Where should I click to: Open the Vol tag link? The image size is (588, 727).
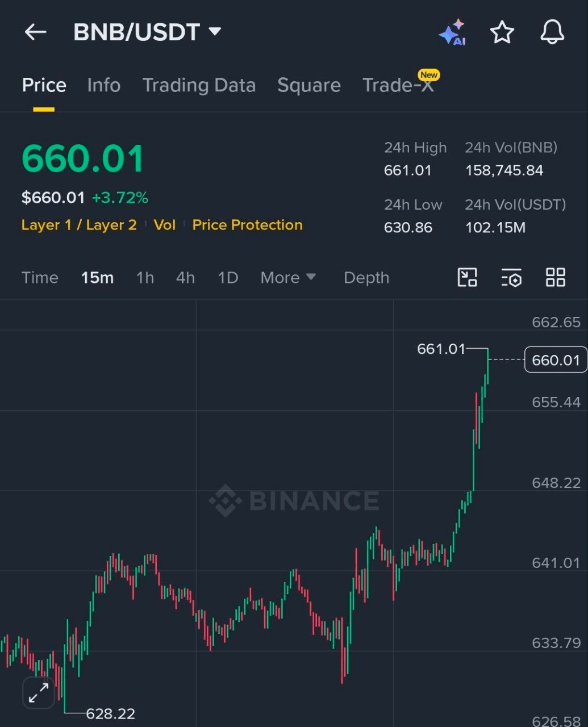pos(165,225)
